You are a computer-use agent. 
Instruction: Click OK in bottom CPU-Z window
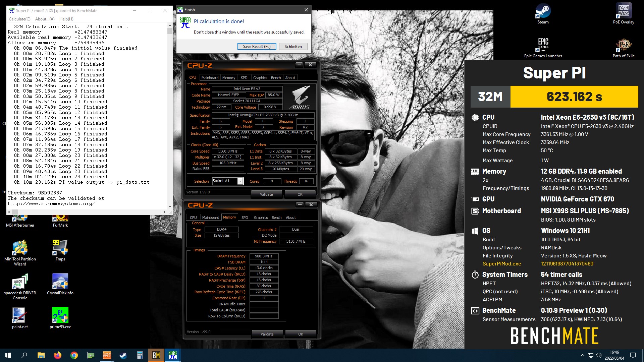pyautogui.click(x=301, y=334)
